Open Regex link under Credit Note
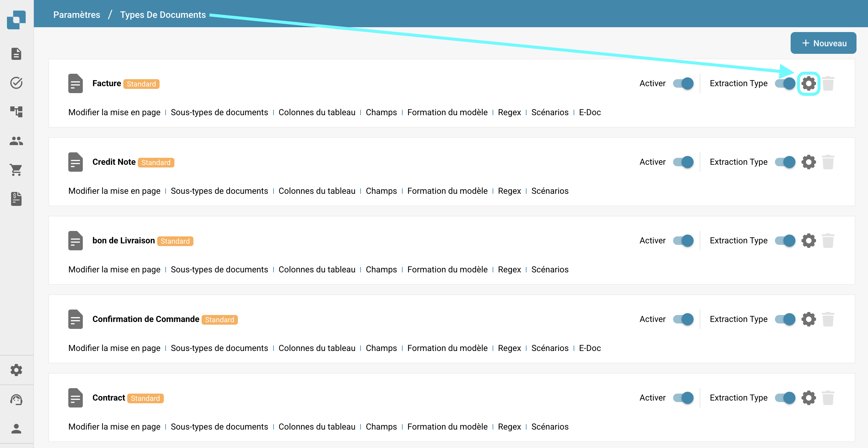 click(x=509, y=191)
